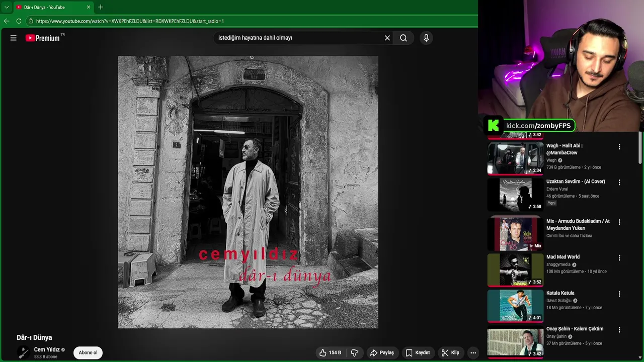Open Mix - Armudu Budakladım title
Screen dimensions: 644x362
[578, 225]
